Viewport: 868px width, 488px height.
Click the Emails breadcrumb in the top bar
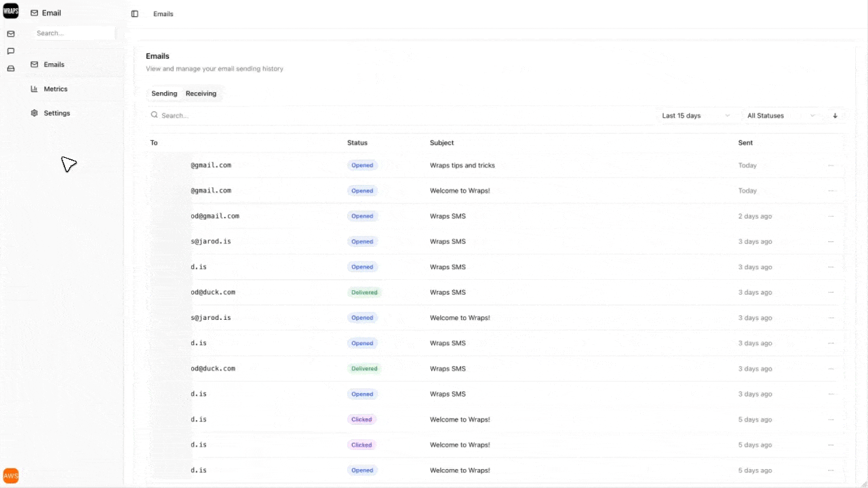(x=163, y=14)
